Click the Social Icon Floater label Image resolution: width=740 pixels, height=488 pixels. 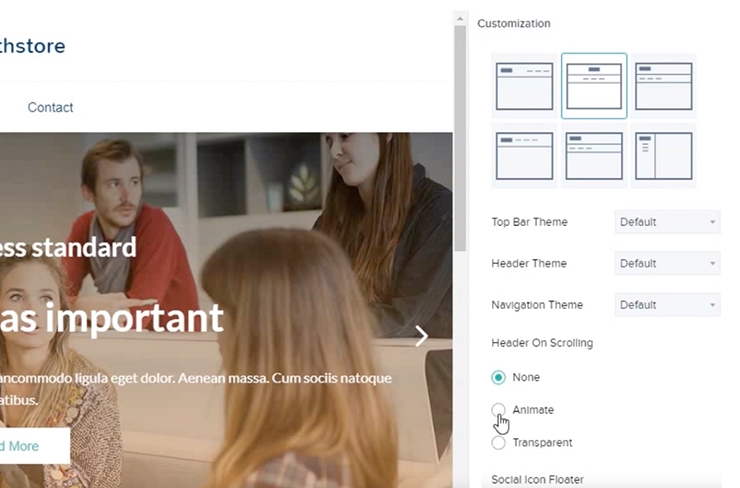[x=538, y=480]
